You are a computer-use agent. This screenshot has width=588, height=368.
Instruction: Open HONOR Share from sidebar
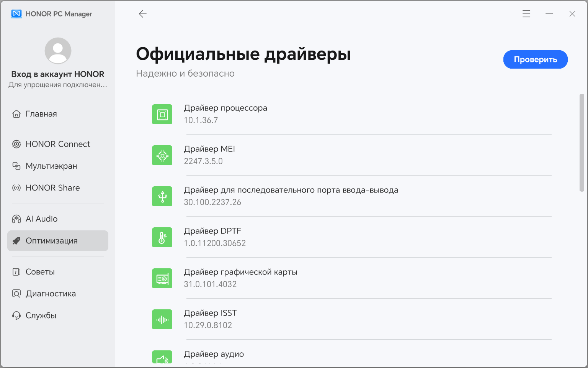(x=52, y=188)
